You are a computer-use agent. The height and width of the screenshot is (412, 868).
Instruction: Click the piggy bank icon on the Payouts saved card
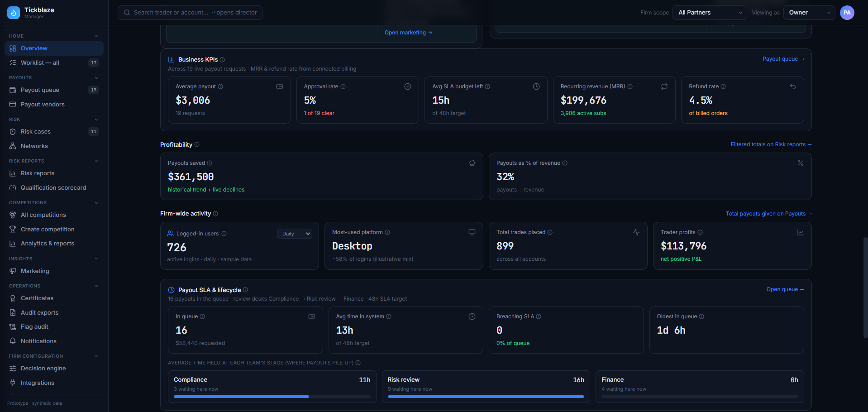(x=472, y=163)
